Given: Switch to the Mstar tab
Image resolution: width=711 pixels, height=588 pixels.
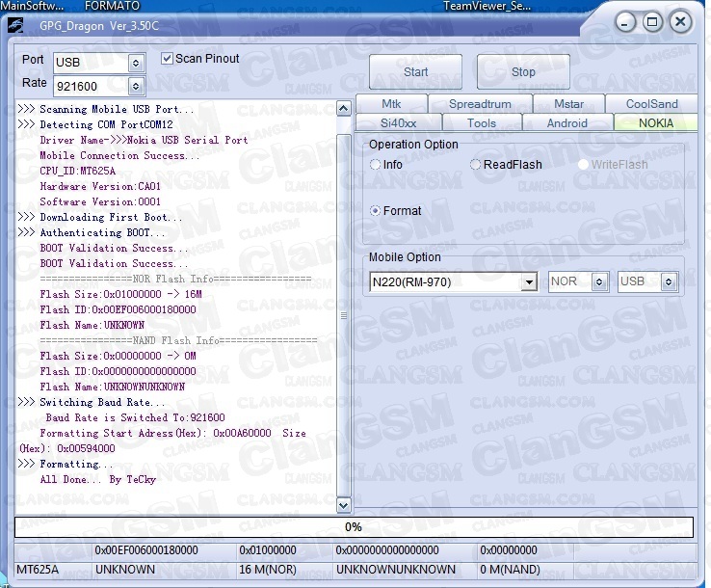Looking at the screenshot, I should pos(568,104).
